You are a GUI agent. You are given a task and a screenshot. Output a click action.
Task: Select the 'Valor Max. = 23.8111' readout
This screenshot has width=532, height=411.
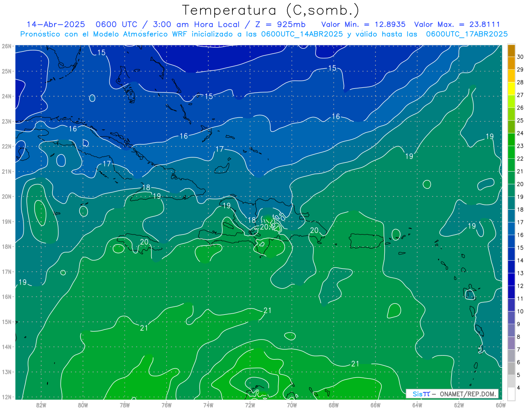[x=457, y=24]
